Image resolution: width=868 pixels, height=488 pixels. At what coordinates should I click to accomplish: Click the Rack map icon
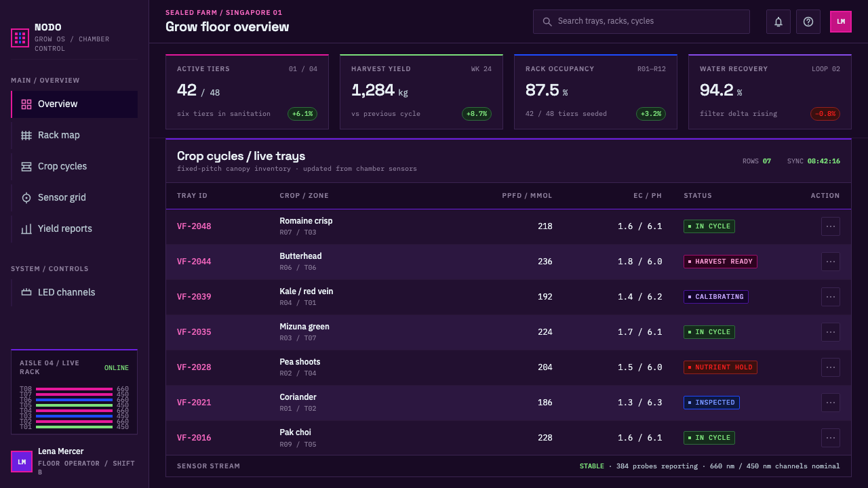tap(26, 136)
